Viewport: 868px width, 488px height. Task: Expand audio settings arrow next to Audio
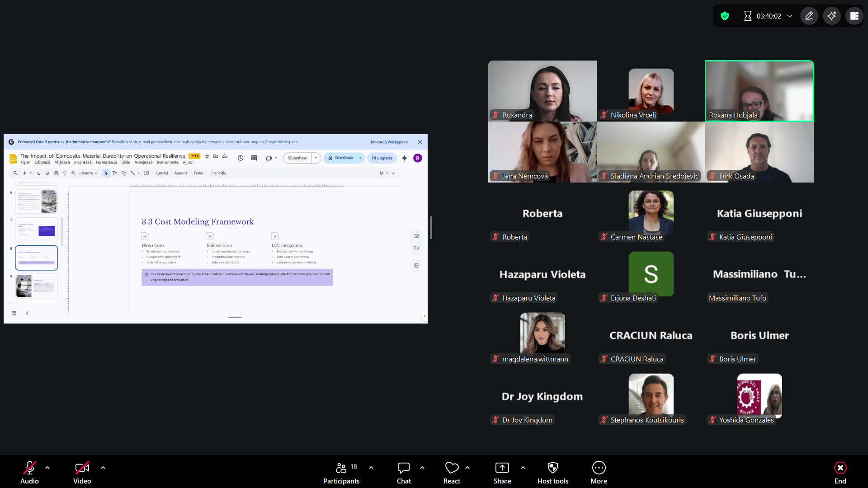47,468
